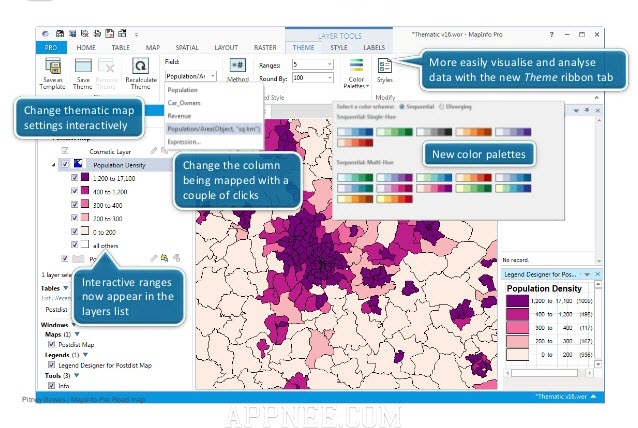Select the Diverging color scheme radio button
The width and height of the screenshot is (638, 428).
[441, 107]
